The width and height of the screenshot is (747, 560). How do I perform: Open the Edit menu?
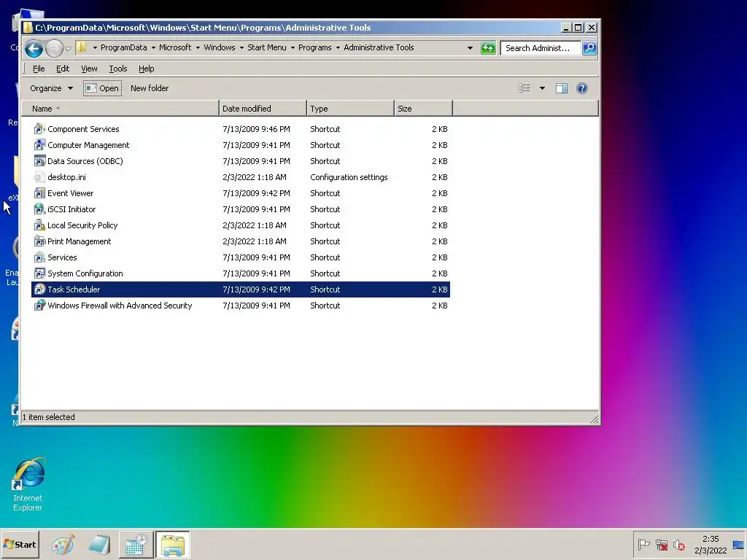[63, 69]
